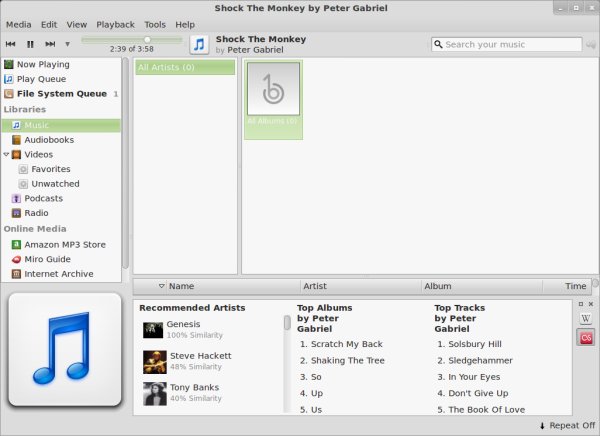Open the Help menu
This screenshot has height=436, width=600.
coord(185,24)
